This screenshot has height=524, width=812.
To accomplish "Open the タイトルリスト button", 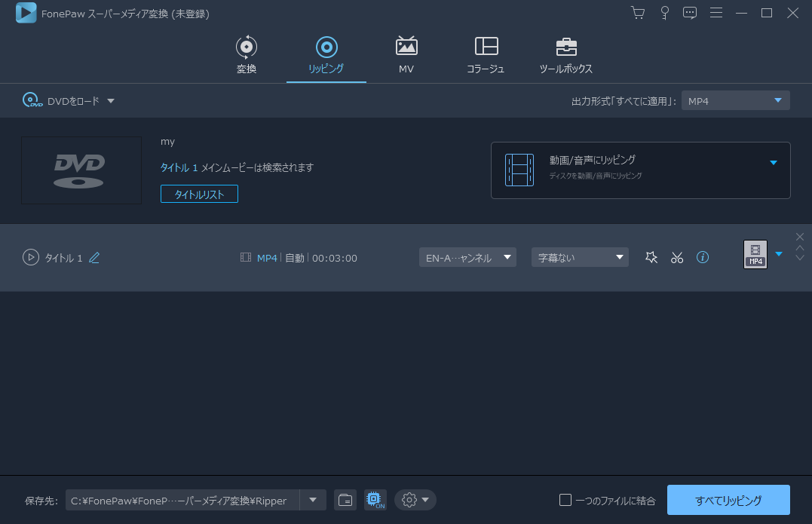I will pos(199,195).
